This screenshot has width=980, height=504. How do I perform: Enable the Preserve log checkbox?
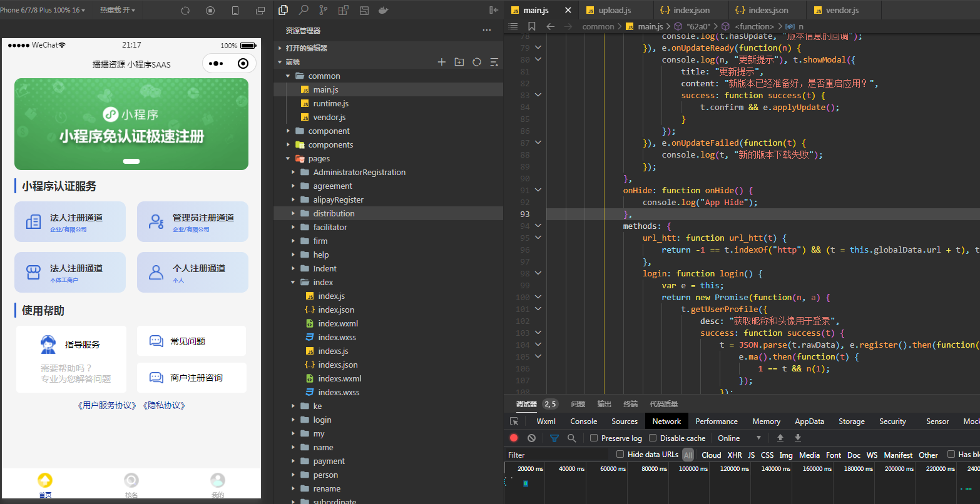point(594,438)
